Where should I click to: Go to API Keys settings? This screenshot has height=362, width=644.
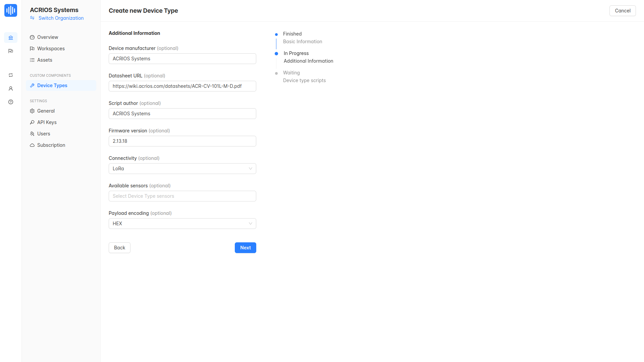coord(47,122)
